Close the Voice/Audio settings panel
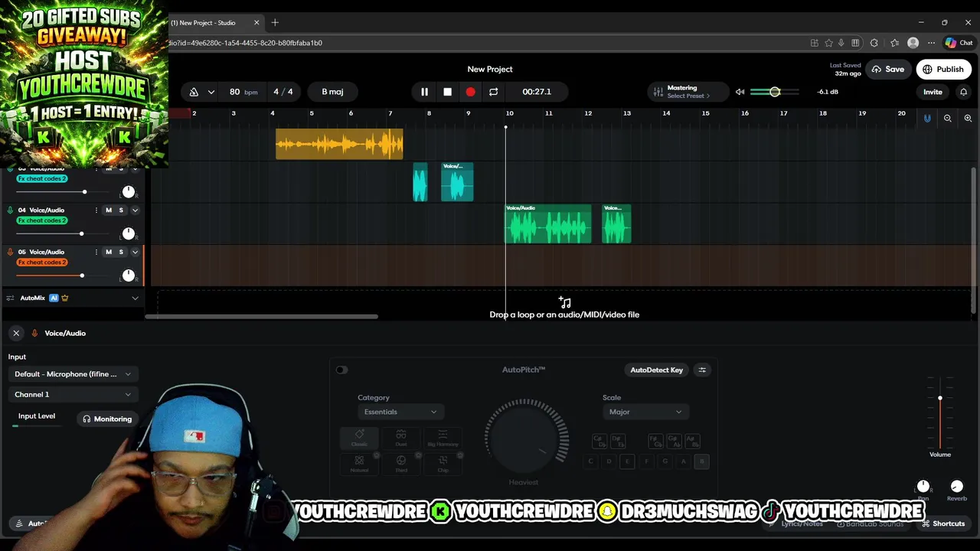The image size is (980, 551). click(16, 333)
